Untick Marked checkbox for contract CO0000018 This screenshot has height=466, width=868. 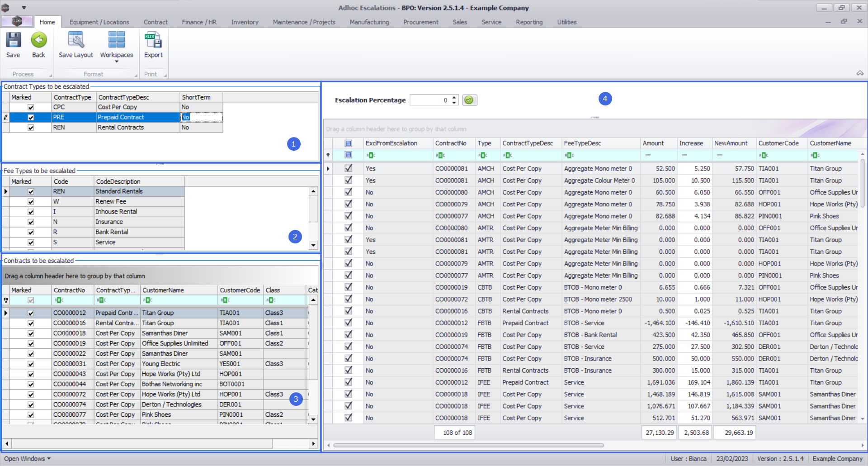(31, 333)
